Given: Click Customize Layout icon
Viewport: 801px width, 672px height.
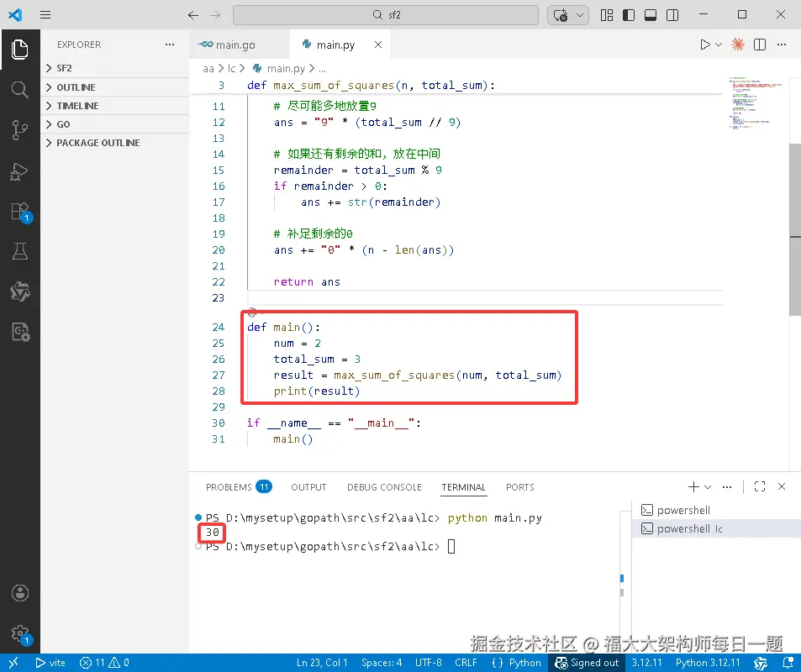Looking at the screenshot, I should [x=607, y=15].
